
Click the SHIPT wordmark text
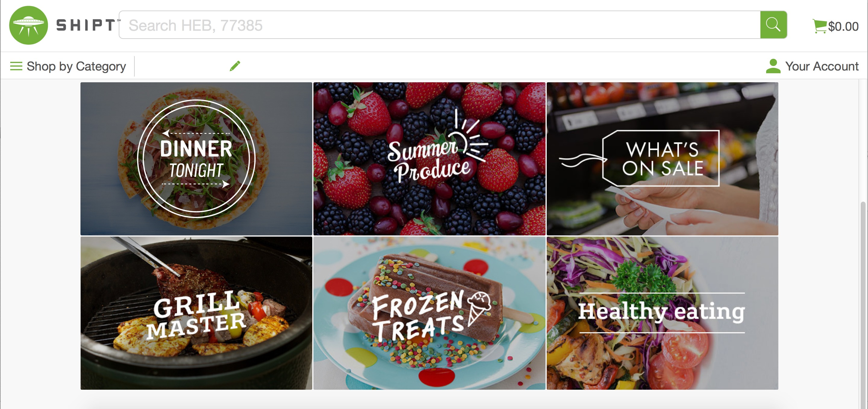[86, 25]
